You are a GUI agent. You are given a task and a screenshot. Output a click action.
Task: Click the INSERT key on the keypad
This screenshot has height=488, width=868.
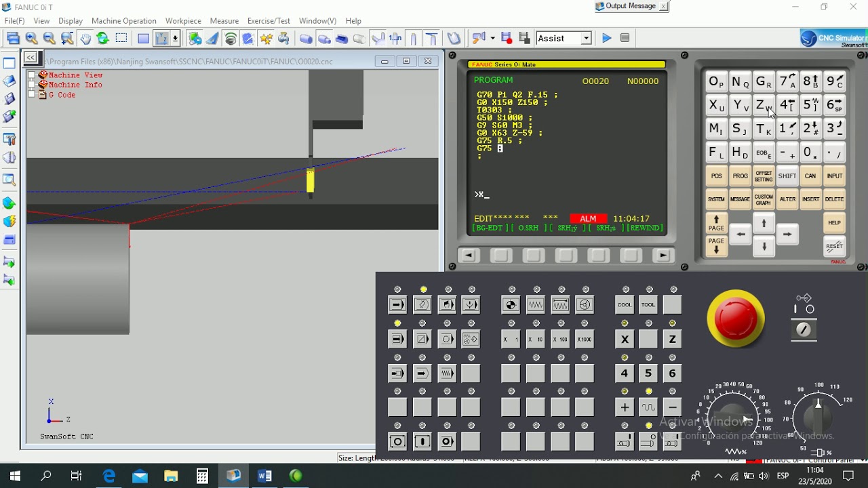coord(811,199)
